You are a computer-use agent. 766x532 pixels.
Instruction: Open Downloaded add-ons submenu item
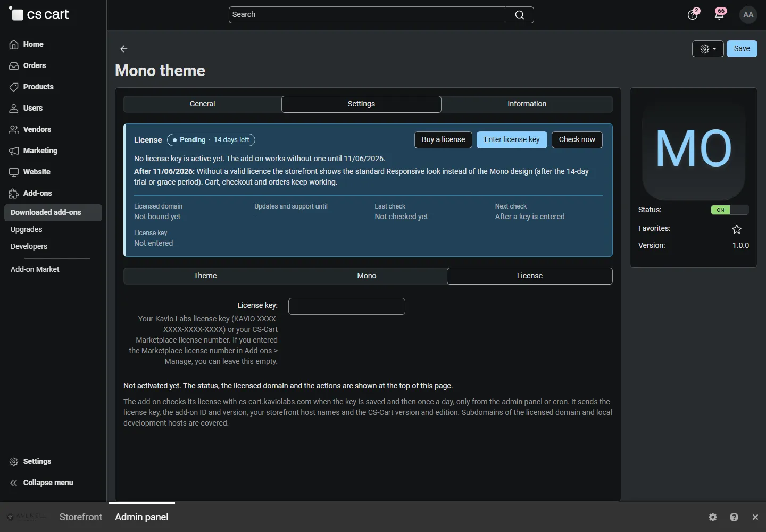53,213
